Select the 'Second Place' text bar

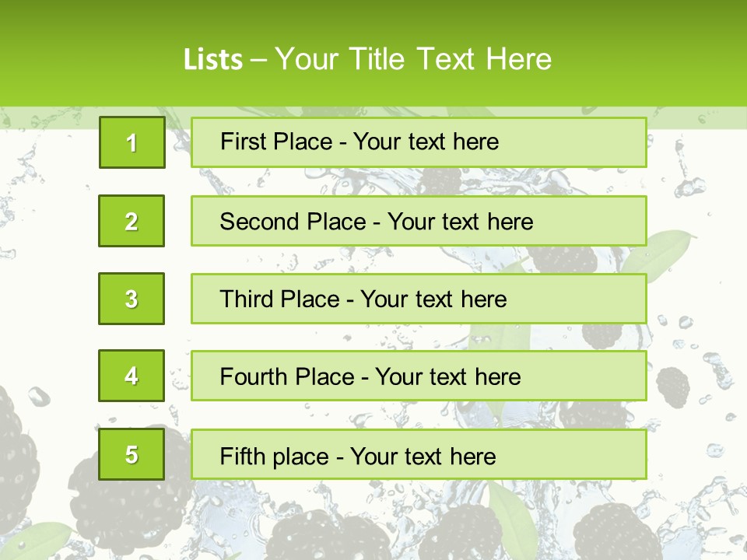419,221
